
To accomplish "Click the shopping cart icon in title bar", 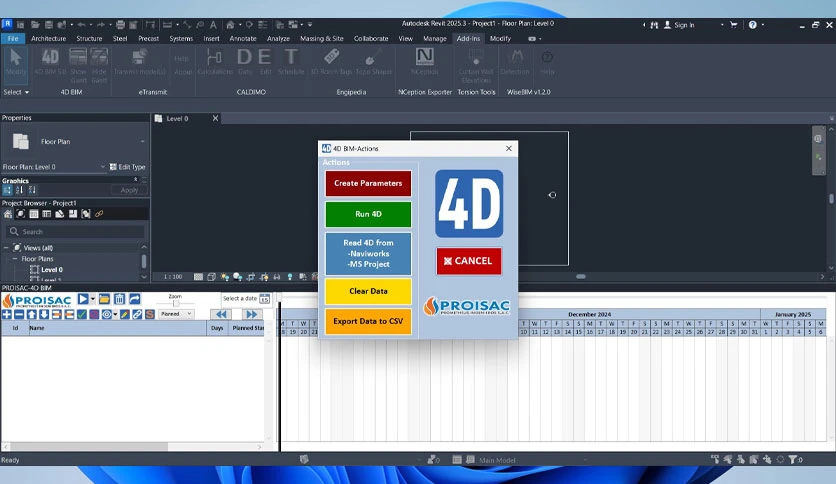I will coord(734,25).
